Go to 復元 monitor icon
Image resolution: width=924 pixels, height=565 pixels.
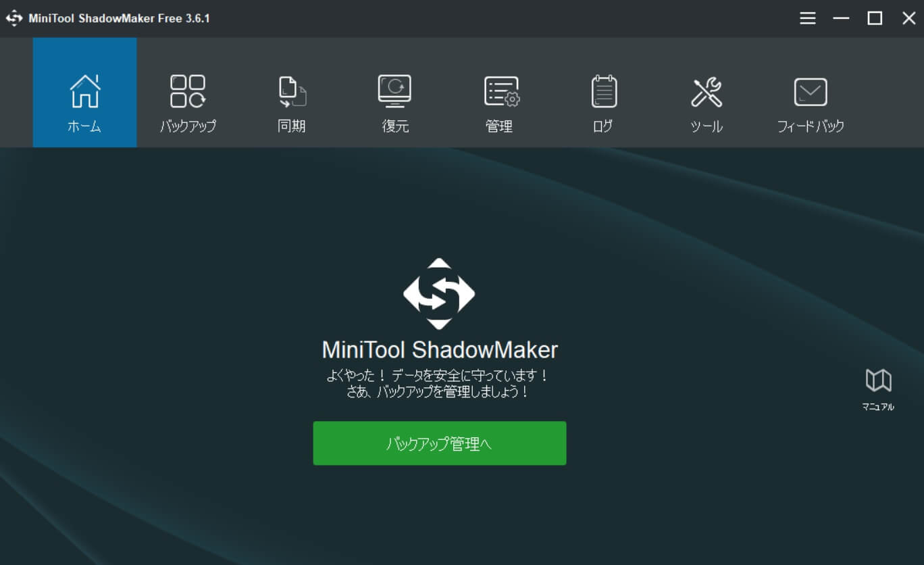point(395,91)
